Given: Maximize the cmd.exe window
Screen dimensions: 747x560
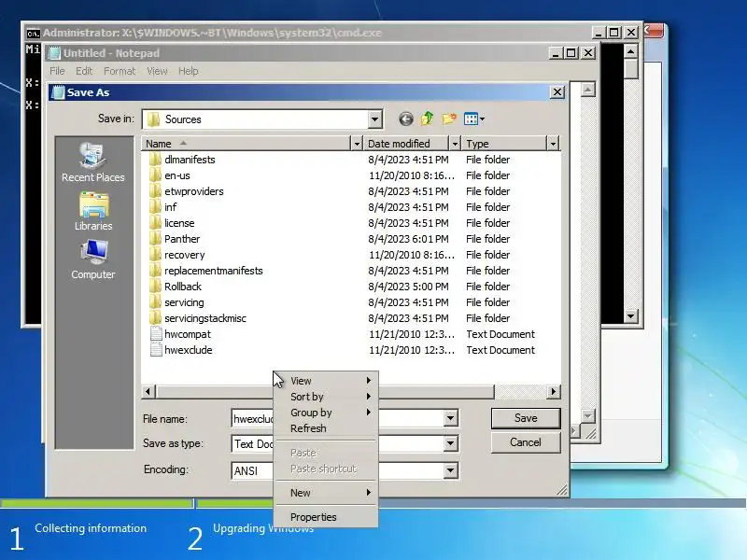Looking at the screenshot, I should (614, 33).
